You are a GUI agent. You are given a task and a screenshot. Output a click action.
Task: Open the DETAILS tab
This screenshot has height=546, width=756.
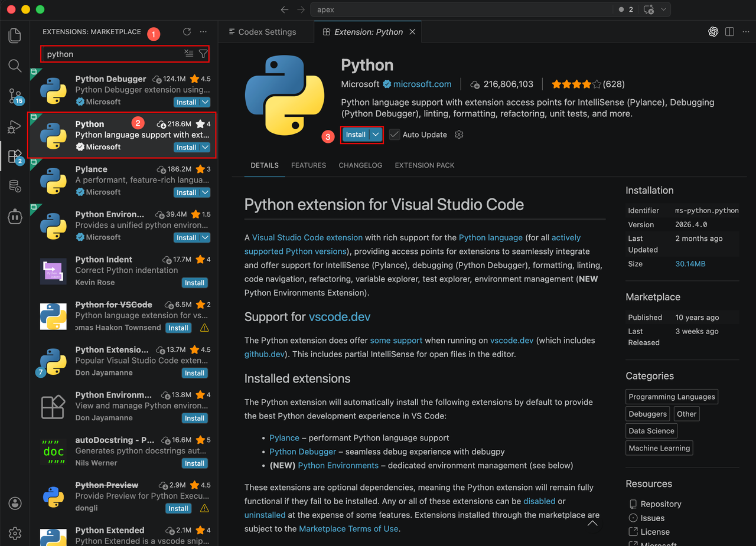pyautogui.click(x=265, y=165)
